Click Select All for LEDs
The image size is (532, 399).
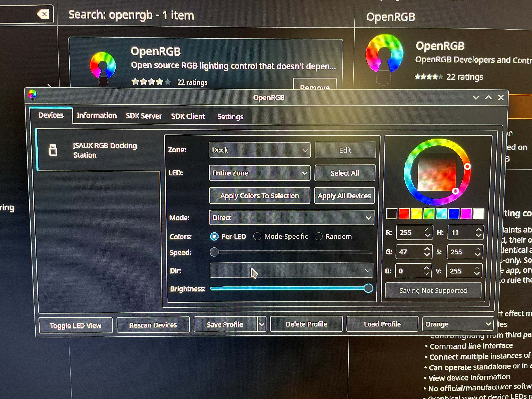pyautogui.click(x=345, y=173)
